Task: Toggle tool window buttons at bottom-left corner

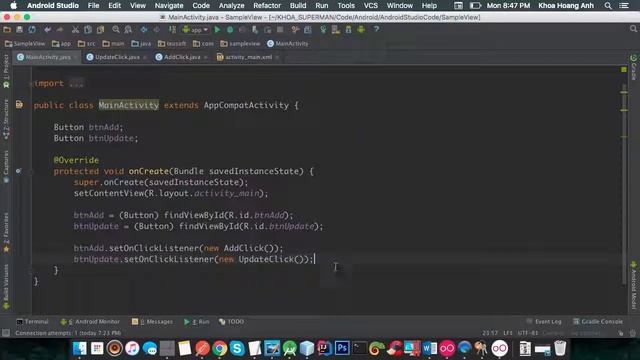Action: (6, 333)
